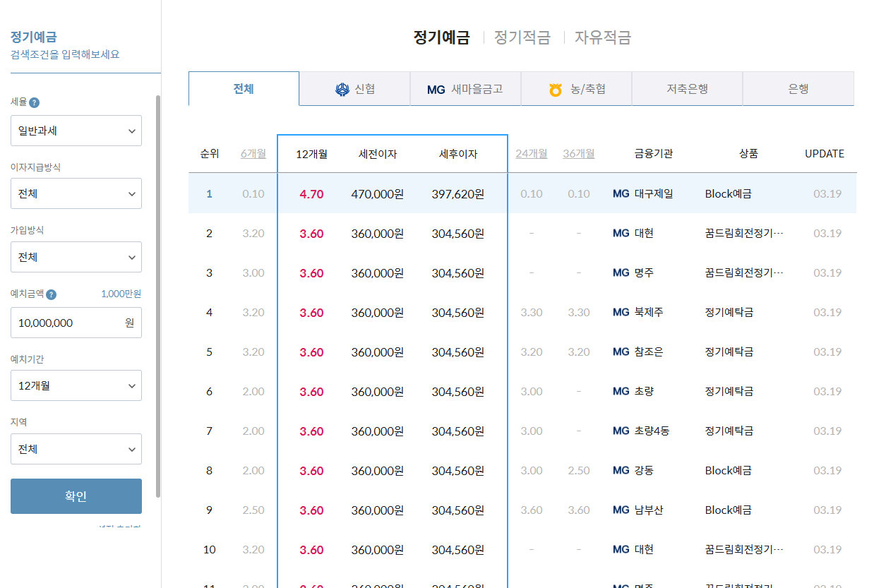886x588 pixels.
Task: Open the 이자지급방식 dropdown
Action: coord(76,193)
